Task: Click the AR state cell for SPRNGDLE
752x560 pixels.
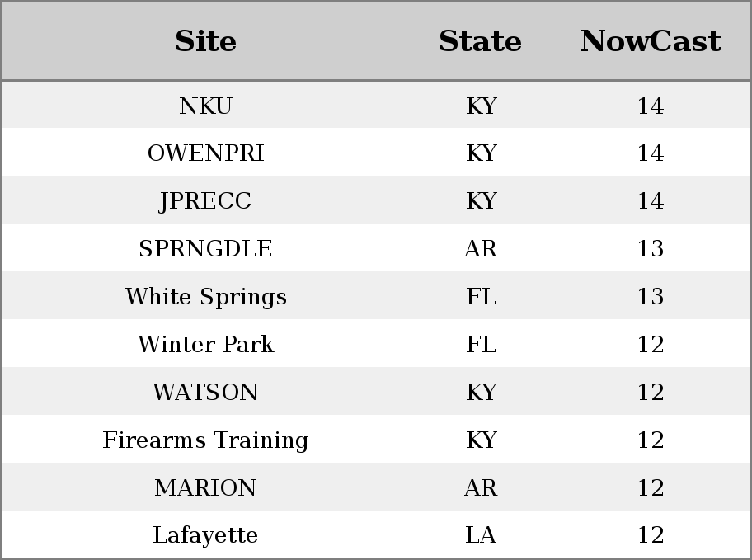Action: [481, 248]
